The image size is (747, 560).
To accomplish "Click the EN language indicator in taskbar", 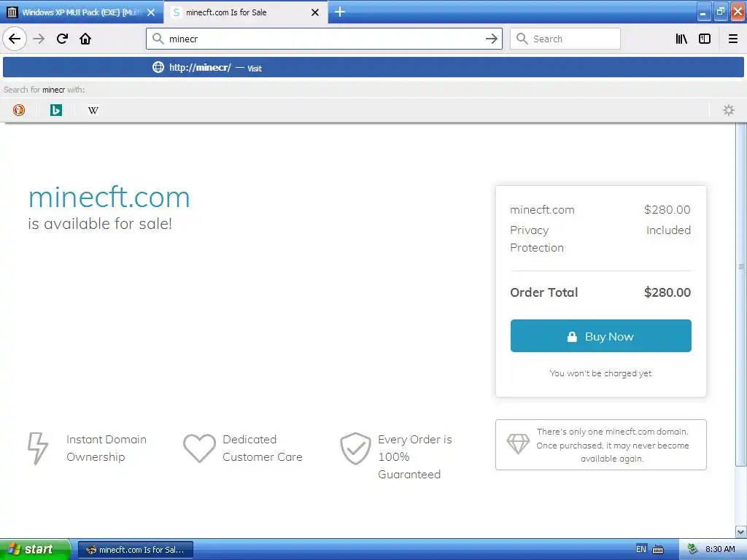I will [641, 549].
